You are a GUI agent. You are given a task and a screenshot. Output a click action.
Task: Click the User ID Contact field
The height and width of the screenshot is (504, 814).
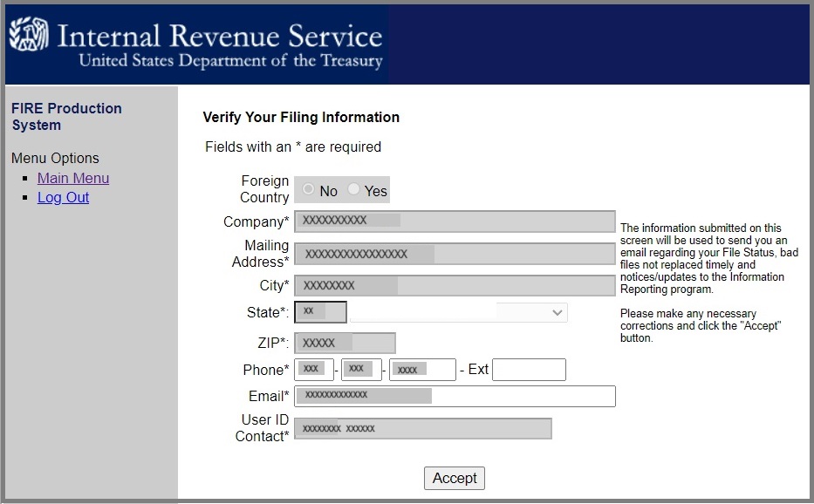coord(422,429)
